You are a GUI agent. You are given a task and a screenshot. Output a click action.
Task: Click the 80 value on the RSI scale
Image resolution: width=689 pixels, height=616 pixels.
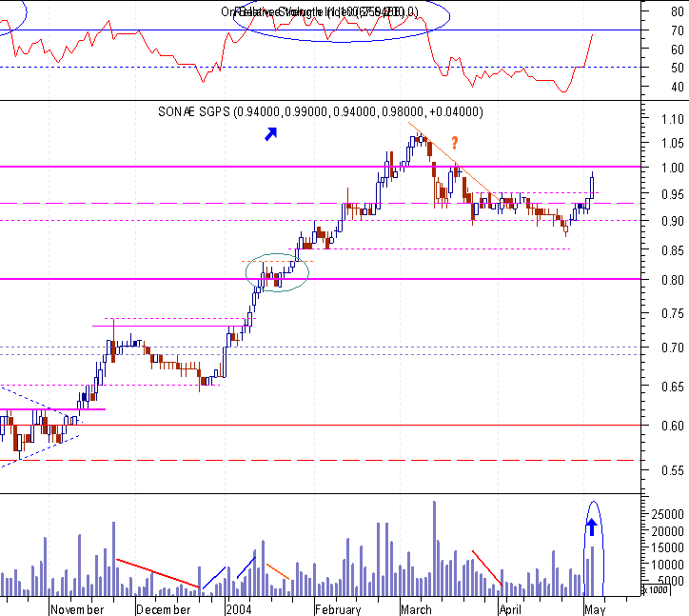pyautogui.click(x=678, y=11)
